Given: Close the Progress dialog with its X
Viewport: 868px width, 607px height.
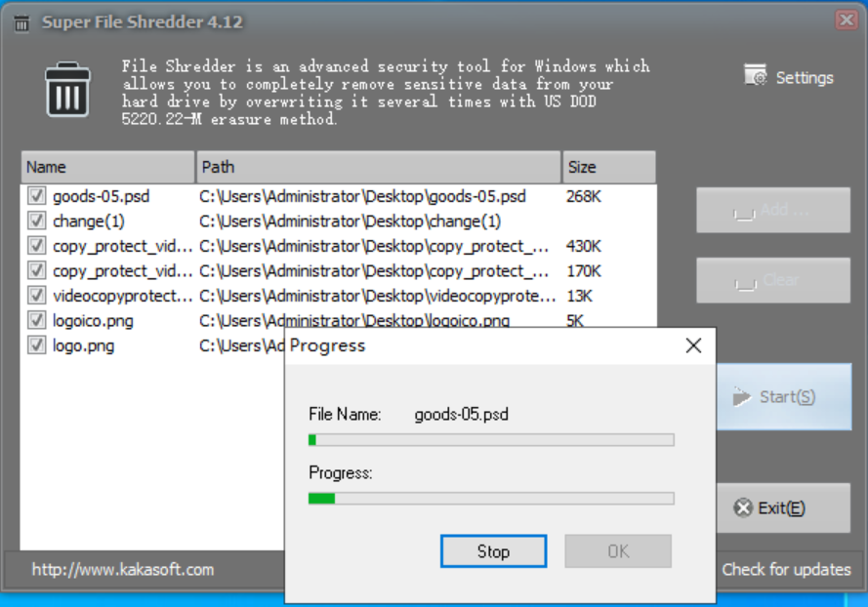Looking at the screenshot, I should [693, 345].
